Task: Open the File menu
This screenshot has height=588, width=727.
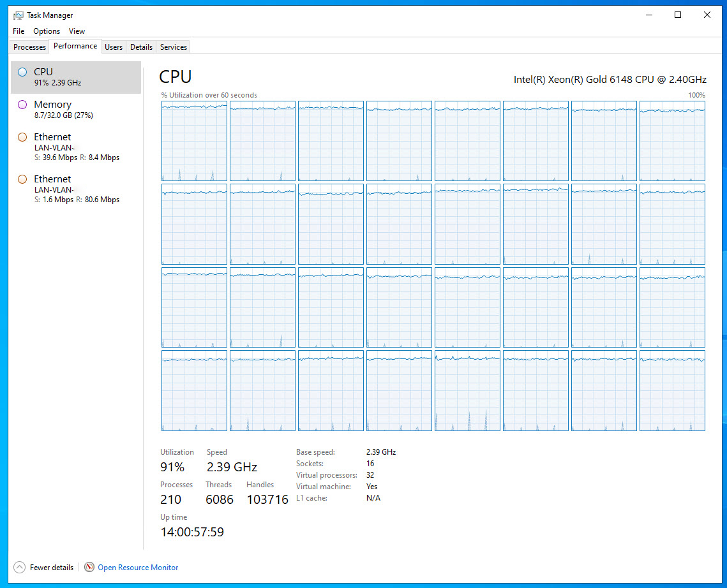Action: point(19,31)
